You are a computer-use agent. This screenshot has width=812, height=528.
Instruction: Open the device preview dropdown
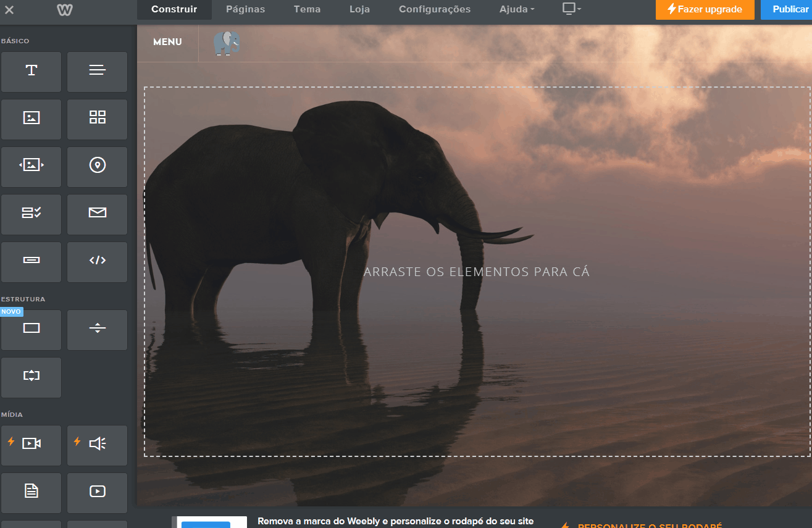pyautogui.click(x=572, y=9)
